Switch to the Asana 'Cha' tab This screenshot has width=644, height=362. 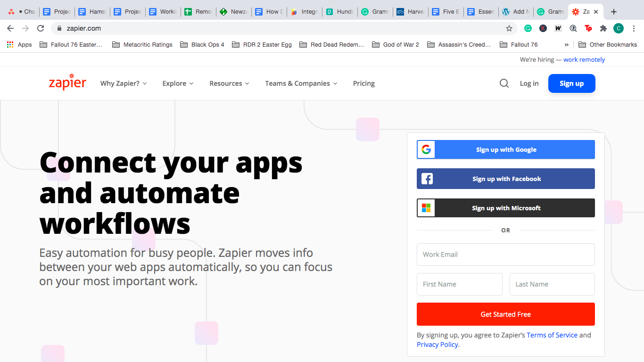point(21,12)
